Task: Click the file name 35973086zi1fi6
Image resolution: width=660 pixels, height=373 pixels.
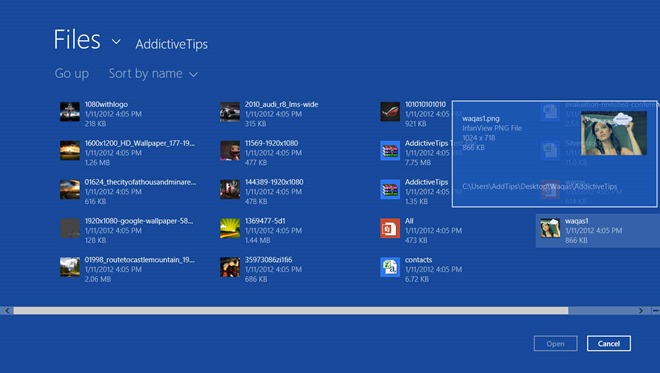Action: coord(269,259)
